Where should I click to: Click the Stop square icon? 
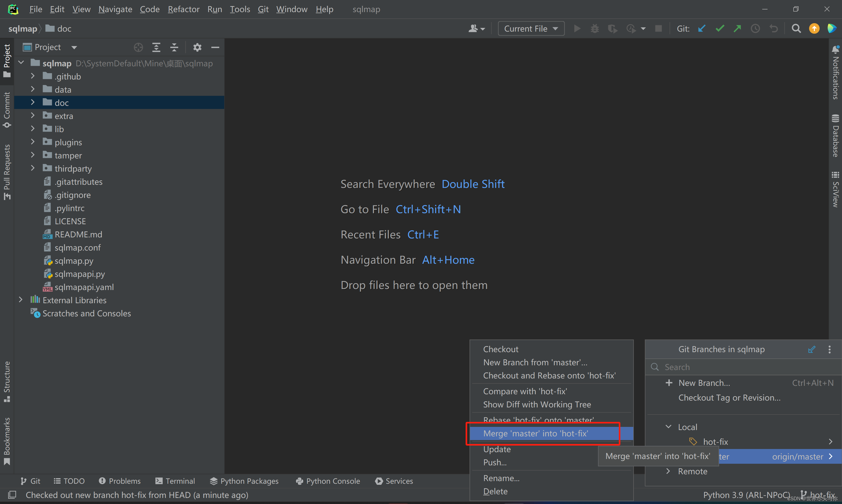point(658,28)
